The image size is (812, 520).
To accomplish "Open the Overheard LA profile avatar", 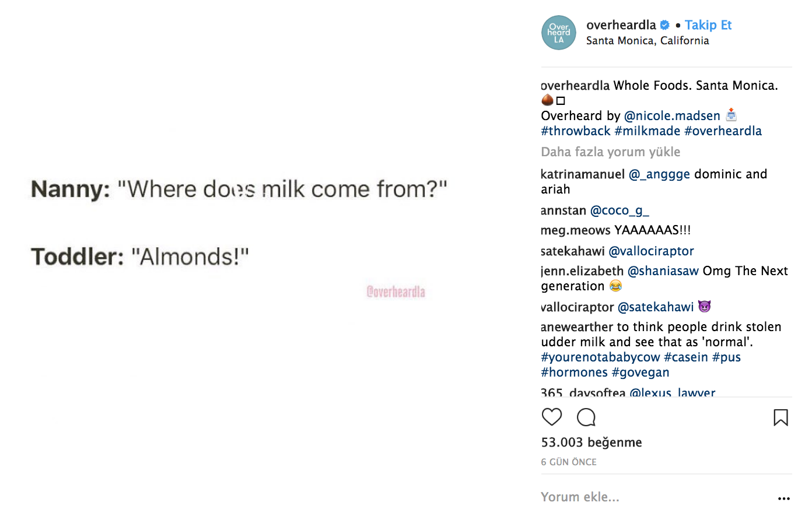I will pos(558,33).
